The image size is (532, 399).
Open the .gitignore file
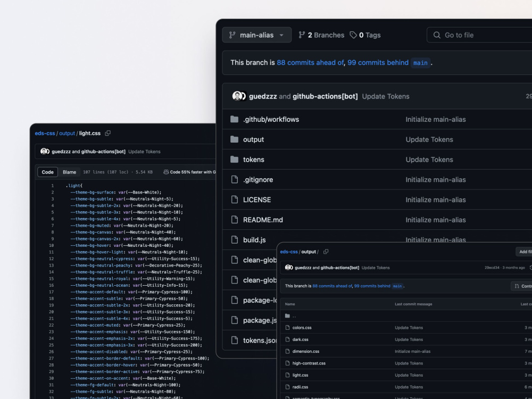click(x=257, y=179)
